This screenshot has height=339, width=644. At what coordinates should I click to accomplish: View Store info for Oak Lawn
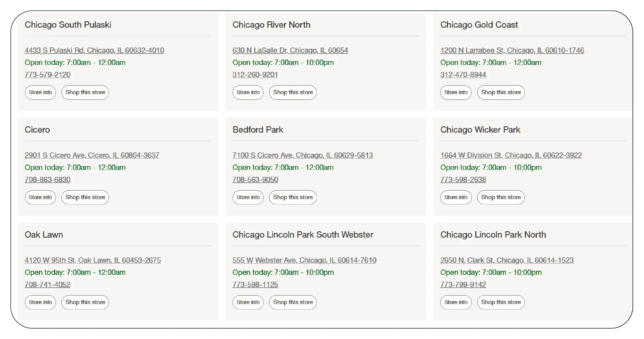click(x=40, y=302)
